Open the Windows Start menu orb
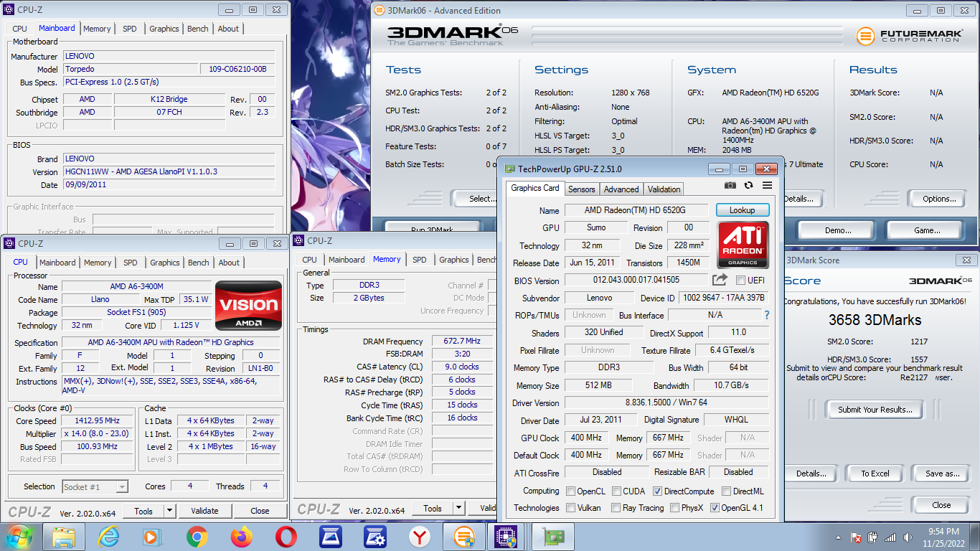Image resolution: width=980 pixels, height=551 pixels. click(x=19, y=537)
